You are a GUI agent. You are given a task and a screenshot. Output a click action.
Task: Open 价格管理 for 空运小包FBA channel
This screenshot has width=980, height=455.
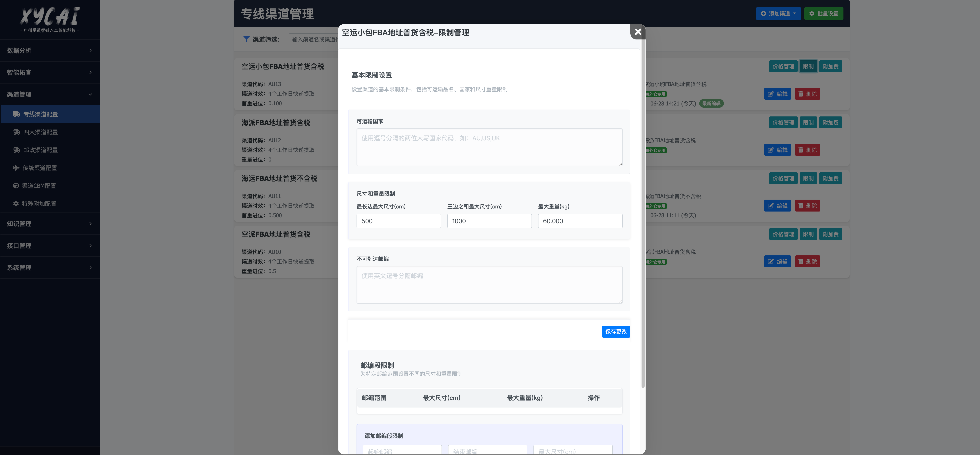[x=783, y=66]
